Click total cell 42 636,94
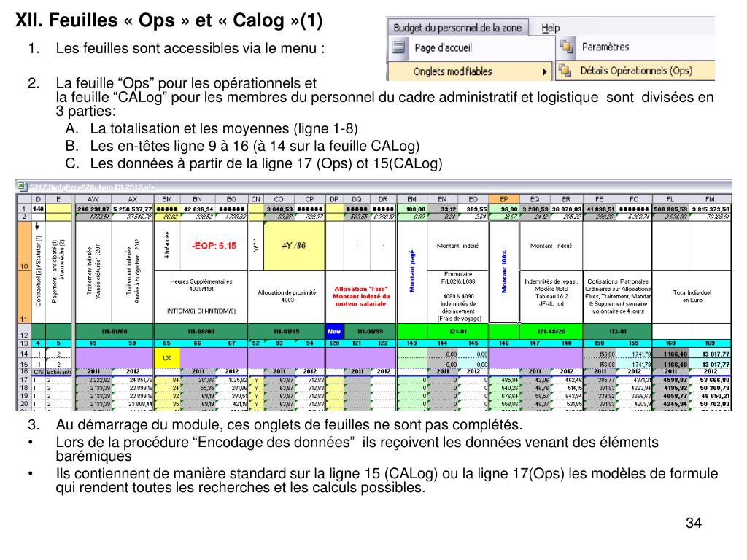747x560 pixels. (198, 209)
